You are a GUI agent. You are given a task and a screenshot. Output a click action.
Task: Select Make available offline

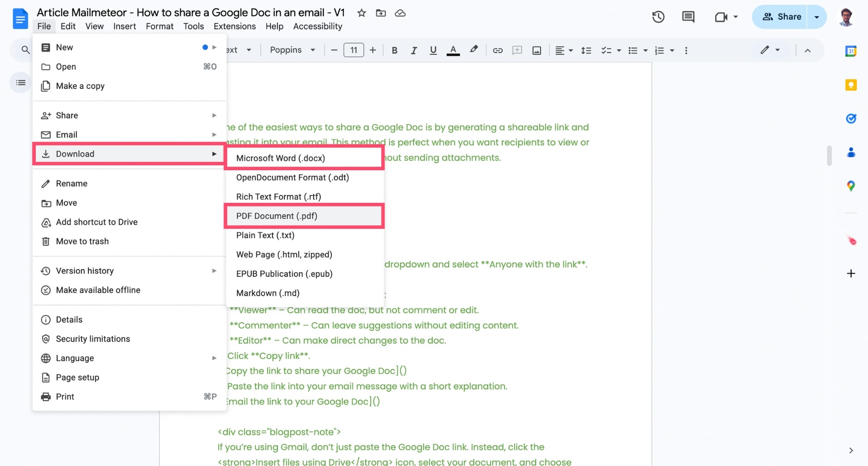tap(98, 290)
